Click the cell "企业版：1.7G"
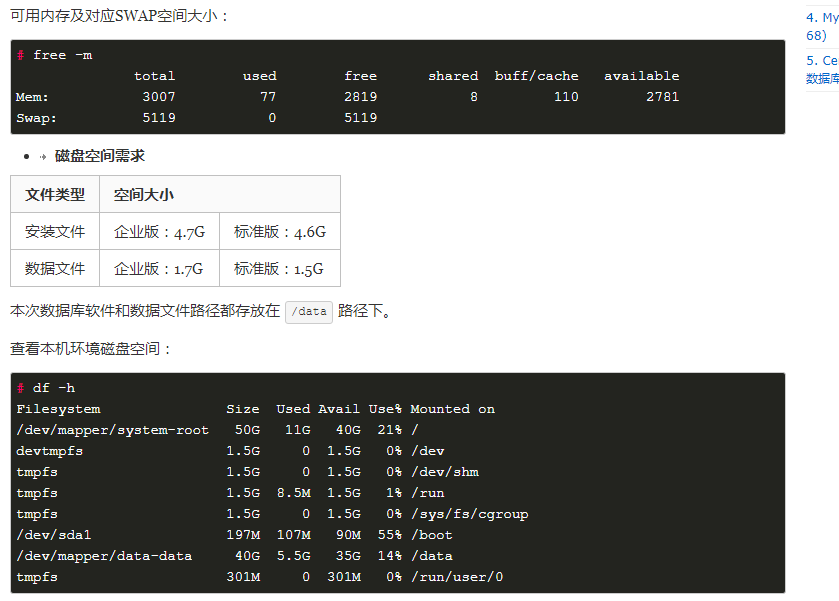The width and height of the screenshot is (839, 601). pos(158,269)
